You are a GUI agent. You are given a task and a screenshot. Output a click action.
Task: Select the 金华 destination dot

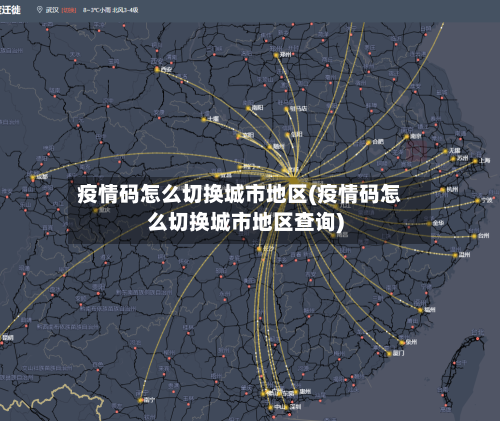(x=429, y=224)
